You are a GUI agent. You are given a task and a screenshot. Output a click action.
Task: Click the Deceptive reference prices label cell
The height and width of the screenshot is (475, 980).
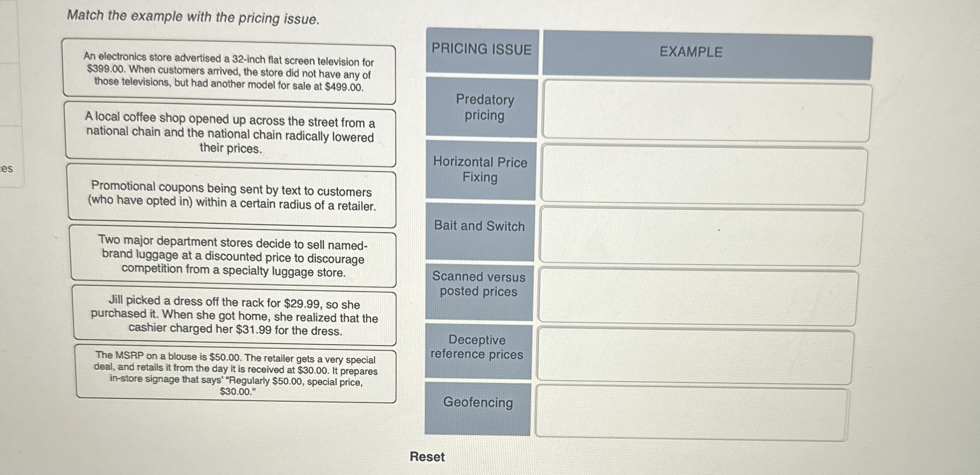click(x=477, y=347)
